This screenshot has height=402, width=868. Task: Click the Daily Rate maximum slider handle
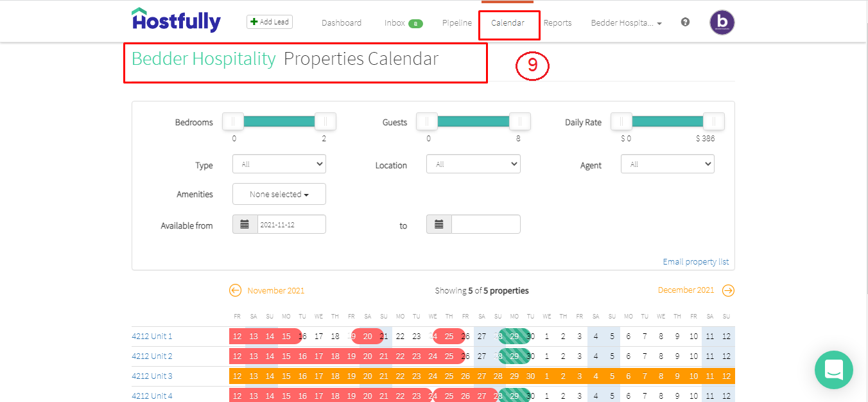point(714,121)
